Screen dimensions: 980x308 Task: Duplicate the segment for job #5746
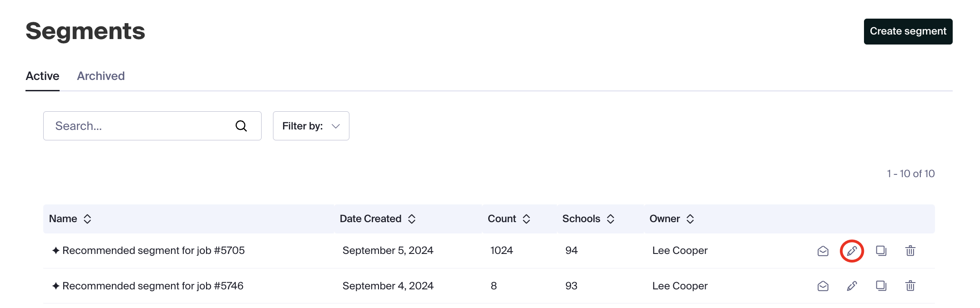click(x=881, y=286)
